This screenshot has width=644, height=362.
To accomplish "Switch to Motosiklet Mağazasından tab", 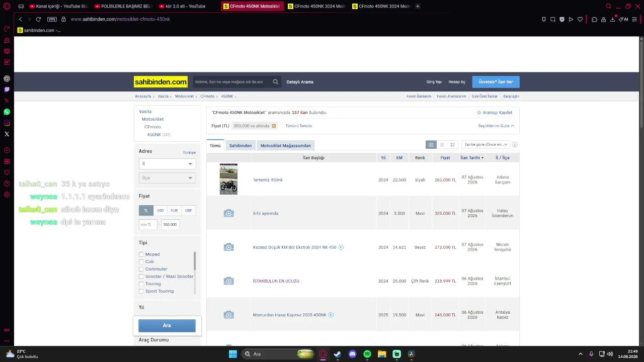I will point(286,145).
